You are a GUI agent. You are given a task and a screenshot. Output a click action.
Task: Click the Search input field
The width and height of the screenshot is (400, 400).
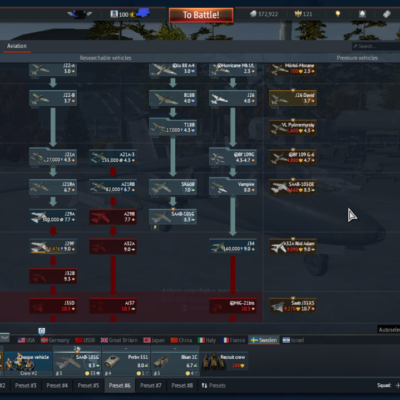click(376, 46)
